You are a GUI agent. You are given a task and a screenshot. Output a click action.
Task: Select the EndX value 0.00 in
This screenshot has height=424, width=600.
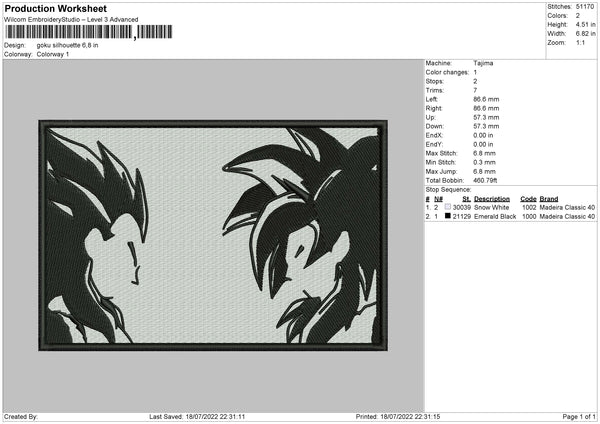pos(483,135)
